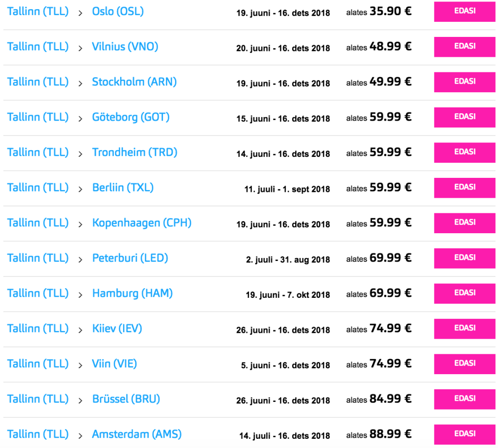This screenshot has width=498, height=448.
Task: Open Stockholm (ARN) destination link
Action: tap(134, 82)
